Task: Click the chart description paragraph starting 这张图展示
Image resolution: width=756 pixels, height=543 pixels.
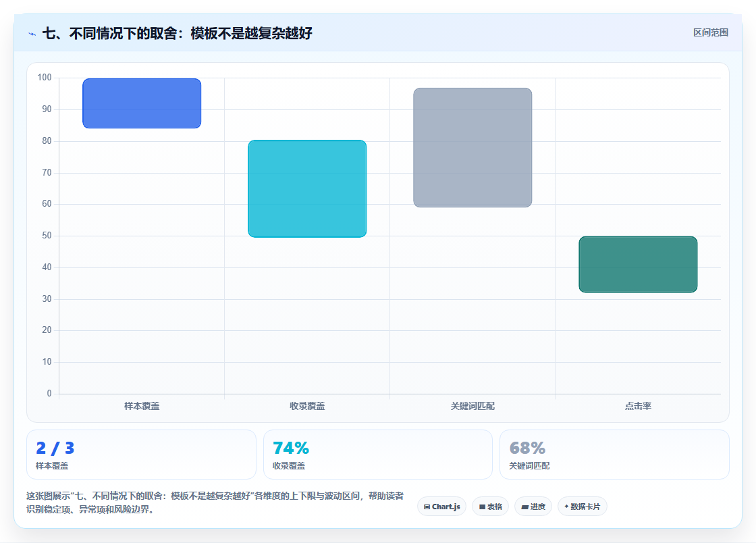Action: tap(215, 502)
